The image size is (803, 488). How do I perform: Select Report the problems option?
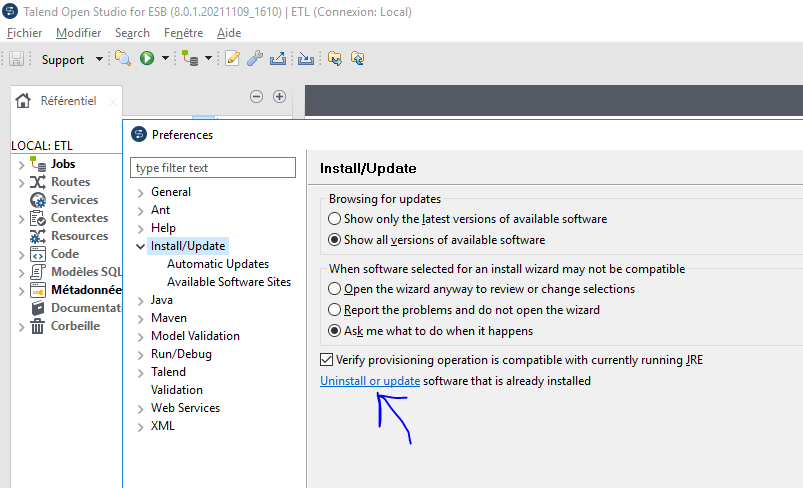334,310
